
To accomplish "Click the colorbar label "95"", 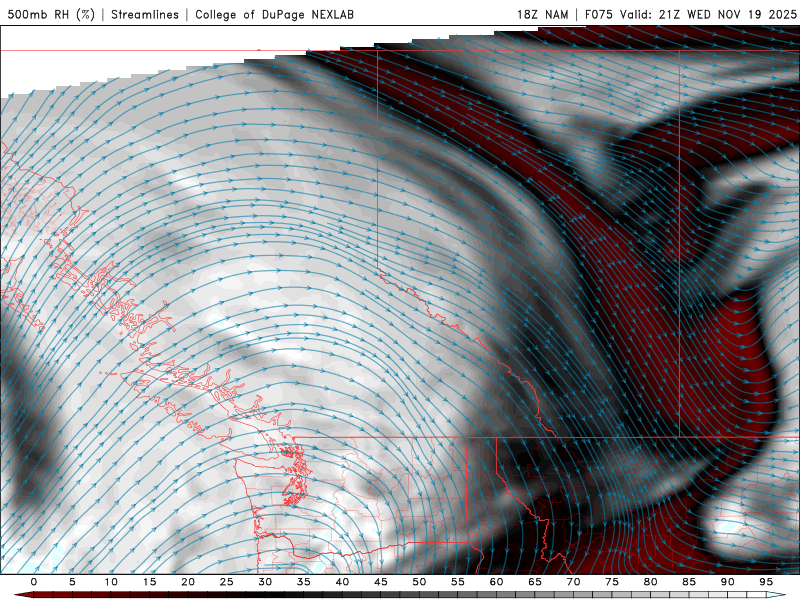I will [766, 582].
